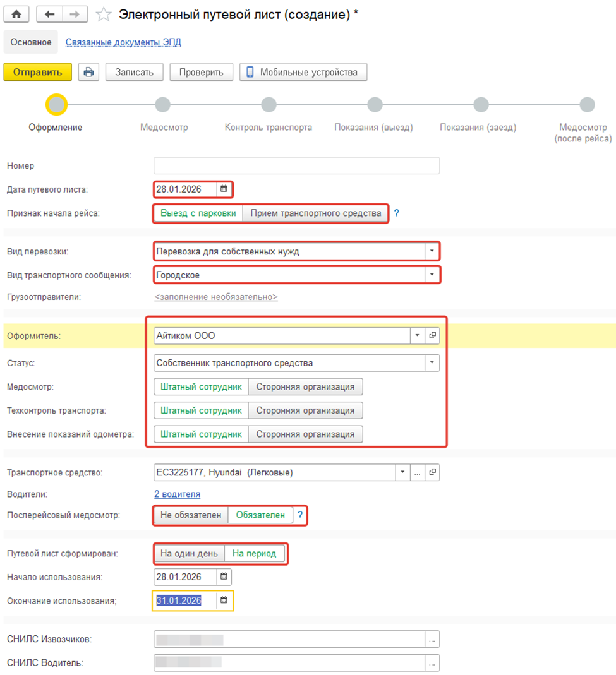
Task: Open calendar for Дата путевого листа
Action: pos(224,189)
